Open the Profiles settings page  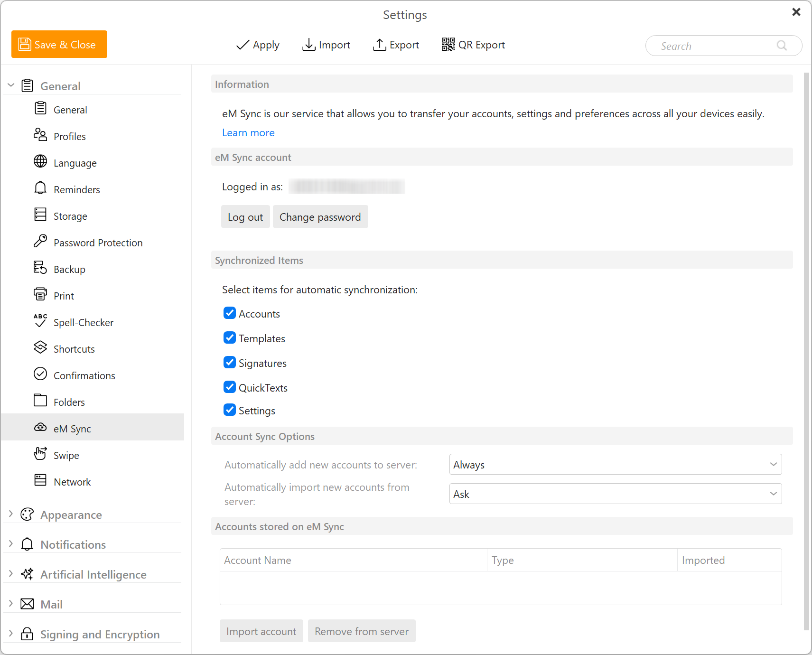[x=93, y=136]
